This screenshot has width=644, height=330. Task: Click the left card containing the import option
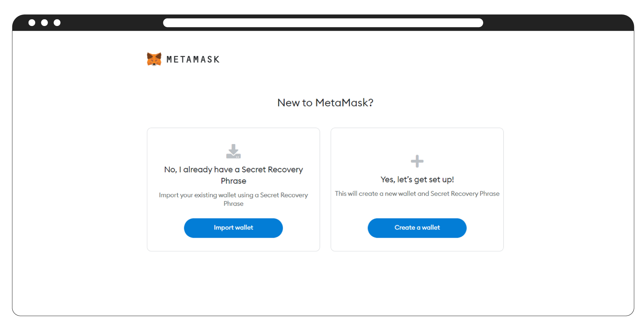point(233,189)
